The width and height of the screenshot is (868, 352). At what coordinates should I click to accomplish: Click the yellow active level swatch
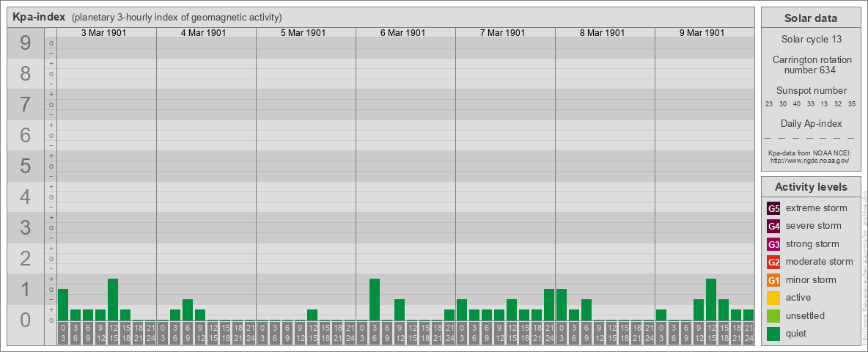coord(773,298)
